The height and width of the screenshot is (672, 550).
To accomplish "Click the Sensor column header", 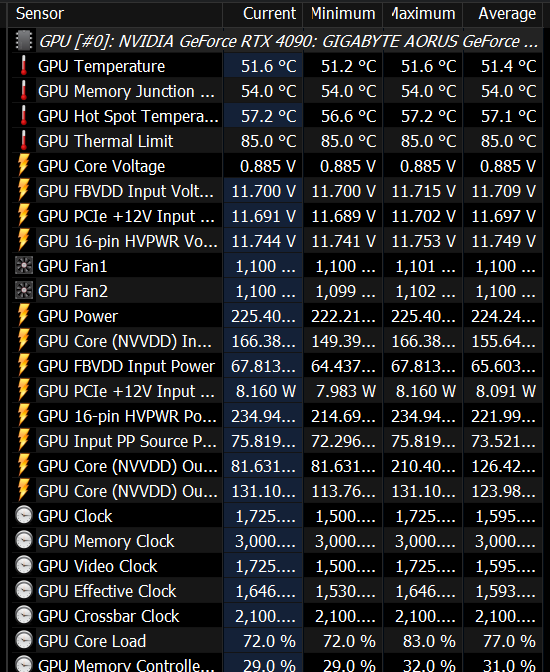I will pos(115,14).
